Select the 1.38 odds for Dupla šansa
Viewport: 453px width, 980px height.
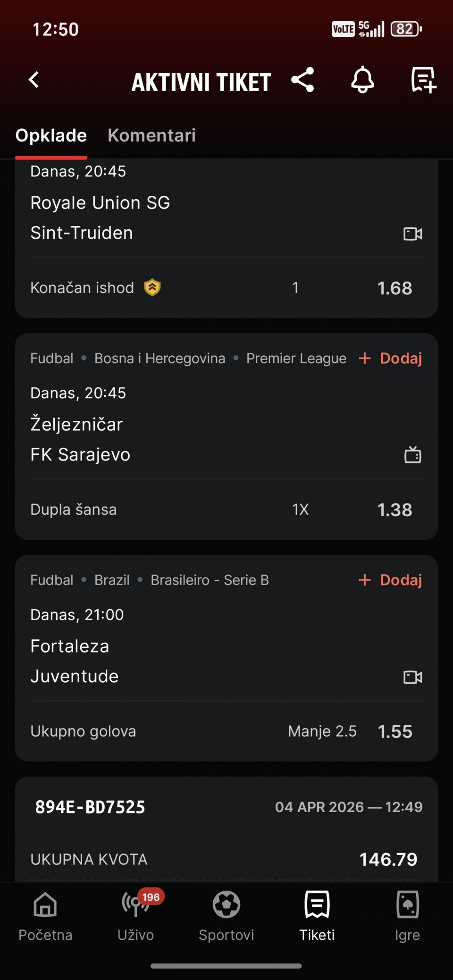pos(394,510)
